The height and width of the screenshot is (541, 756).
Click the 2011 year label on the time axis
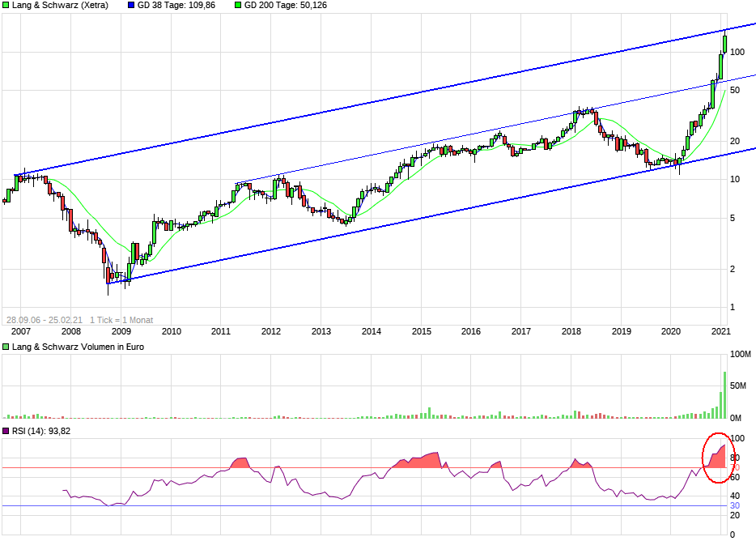pos(221,331)
